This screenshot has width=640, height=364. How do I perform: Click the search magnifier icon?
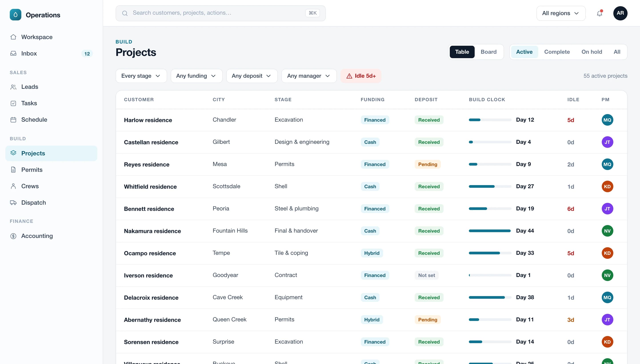coord(125,13)
